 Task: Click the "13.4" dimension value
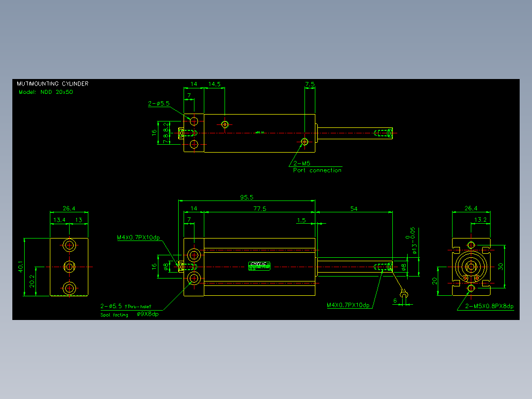pyautogui.click(x=59, y=220)
